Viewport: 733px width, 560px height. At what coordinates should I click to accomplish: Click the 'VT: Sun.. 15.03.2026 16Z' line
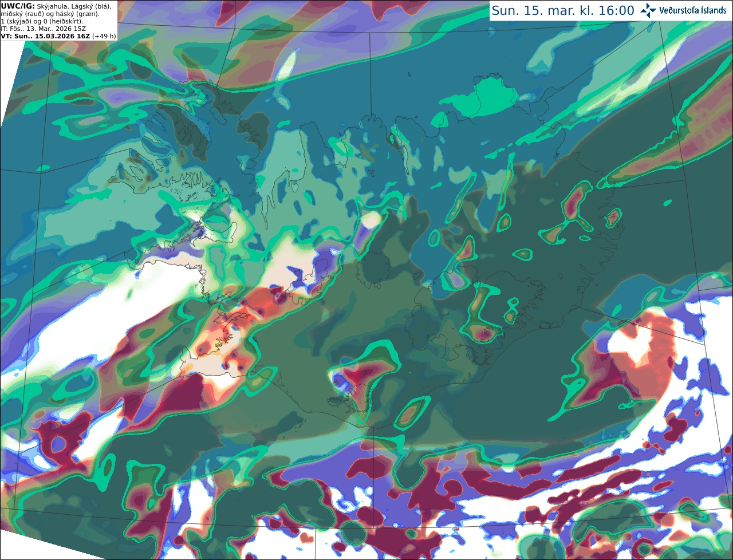[x=45, y=36]
